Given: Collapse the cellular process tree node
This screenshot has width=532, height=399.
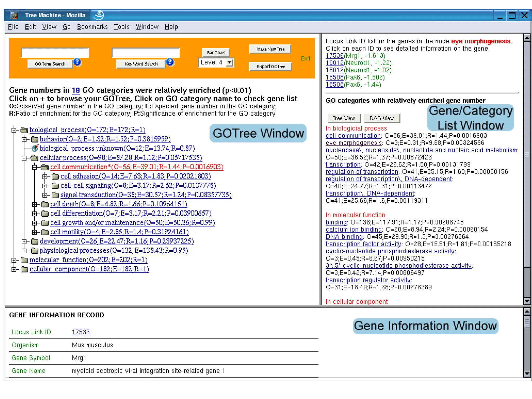Looking at the screenshot, I should (24, 158).
